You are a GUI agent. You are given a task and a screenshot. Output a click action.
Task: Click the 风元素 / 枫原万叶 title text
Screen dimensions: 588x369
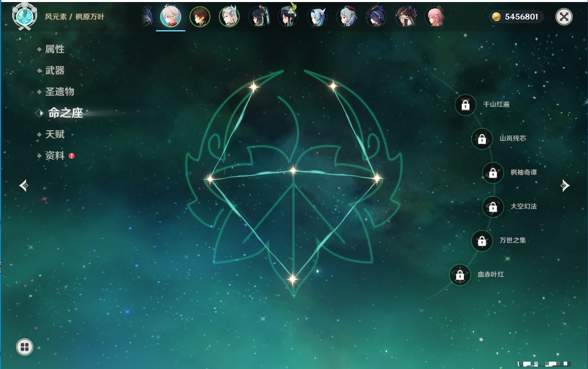75,17
